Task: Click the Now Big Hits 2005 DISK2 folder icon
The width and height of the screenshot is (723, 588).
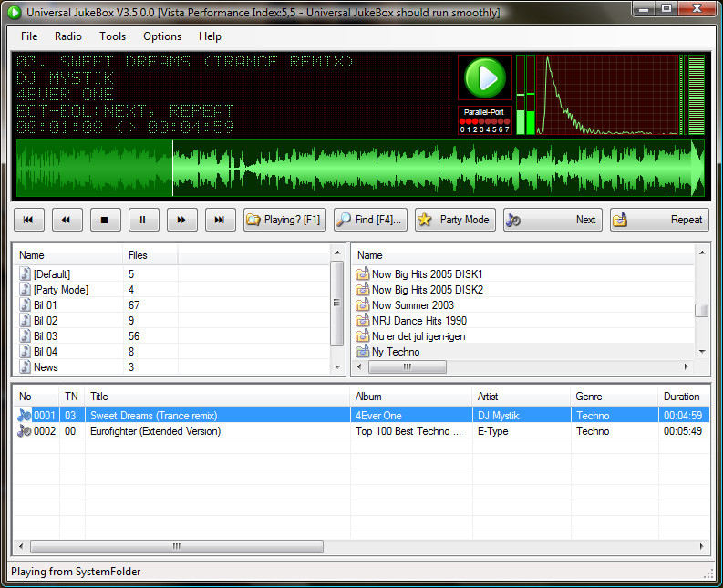Action: tap(363, 290)
